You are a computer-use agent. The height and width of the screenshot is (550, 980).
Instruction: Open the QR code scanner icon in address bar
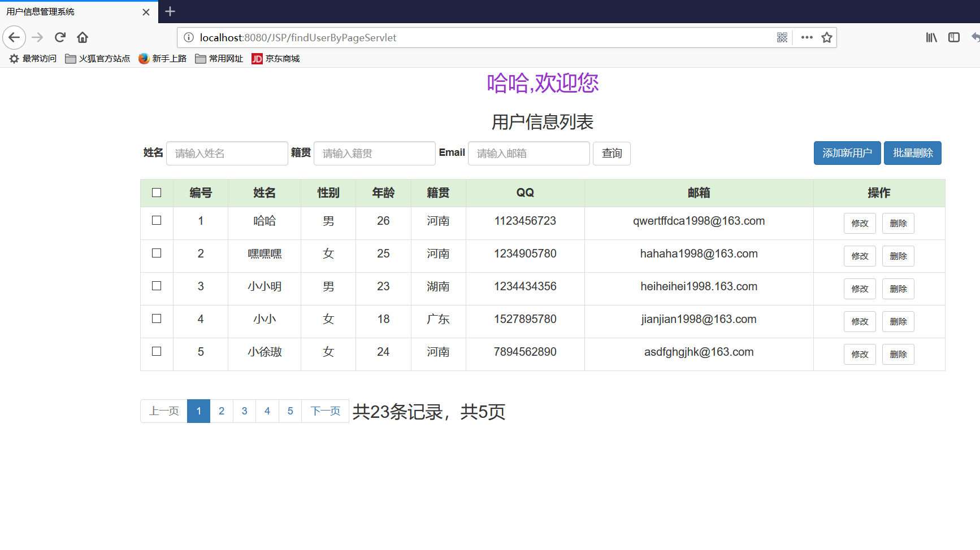(782, 37)
